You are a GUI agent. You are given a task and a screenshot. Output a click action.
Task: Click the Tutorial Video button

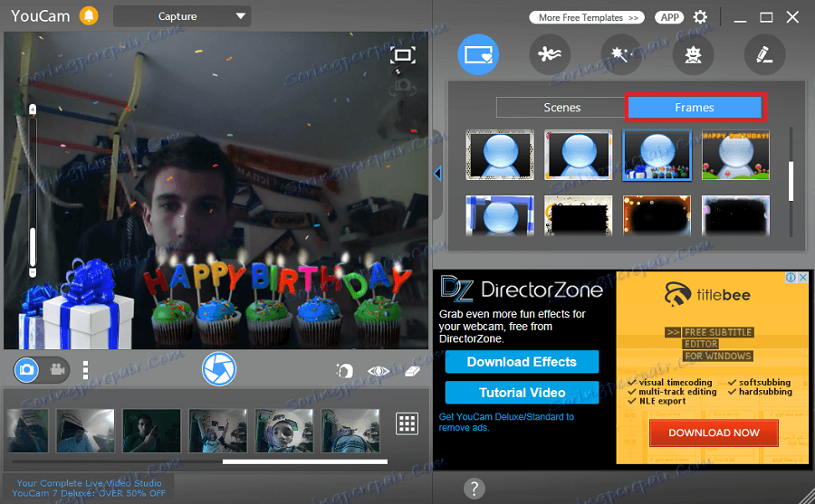click(x=522, y=393)
